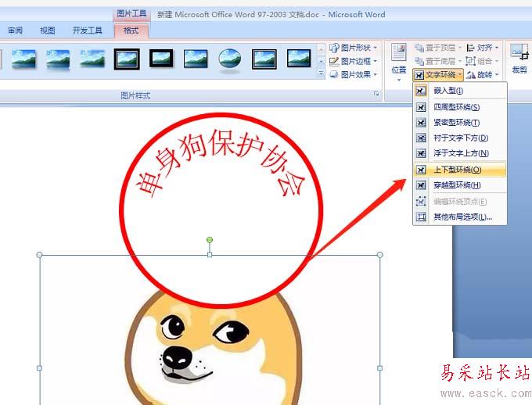Switch to the 开发工具 developer tab
The image size is (532, 405).
click(x=87, y=30)
